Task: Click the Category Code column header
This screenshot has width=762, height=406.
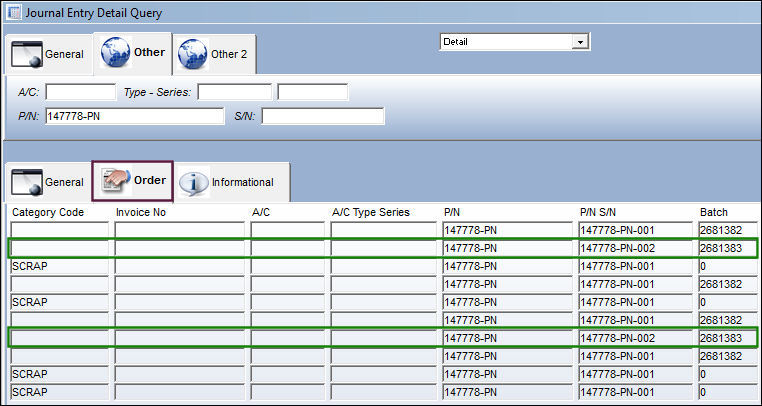Action: [x=48, y=212]
